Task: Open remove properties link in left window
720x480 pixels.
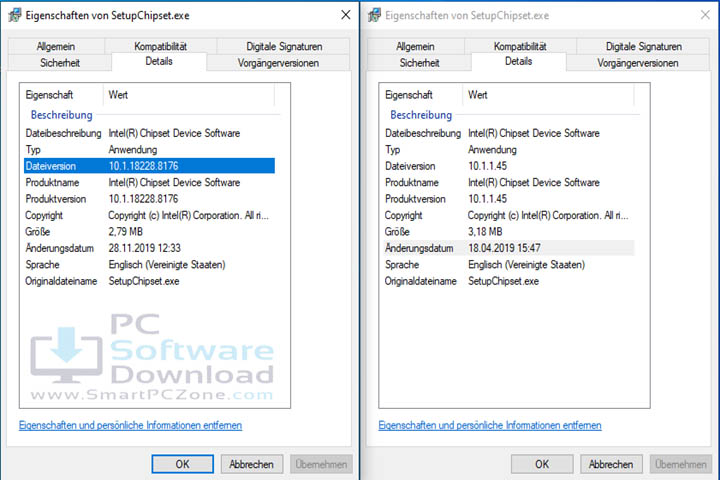Action: point(130,425)
